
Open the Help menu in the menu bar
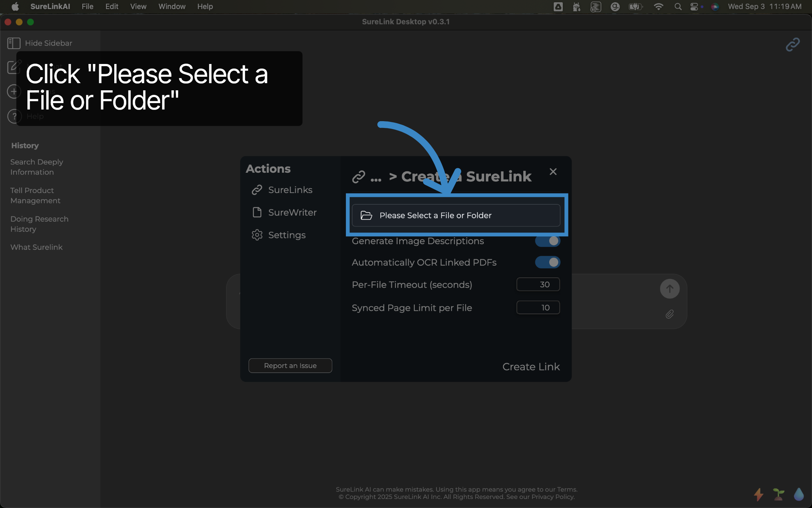coord(205,6)
